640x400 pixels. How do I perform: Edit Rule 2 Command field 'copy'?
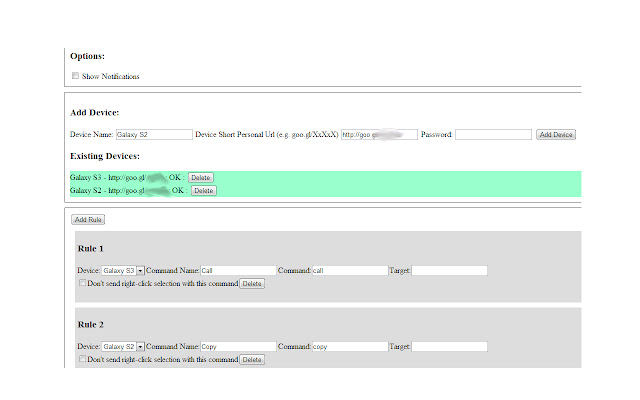tap(350, 347)
